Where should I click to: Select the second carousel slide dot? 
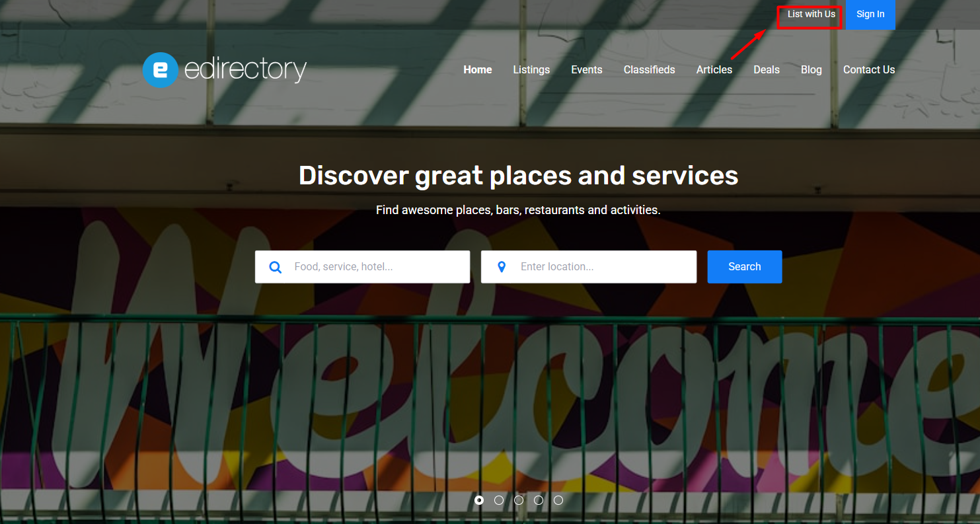click(x=499, y=500)
